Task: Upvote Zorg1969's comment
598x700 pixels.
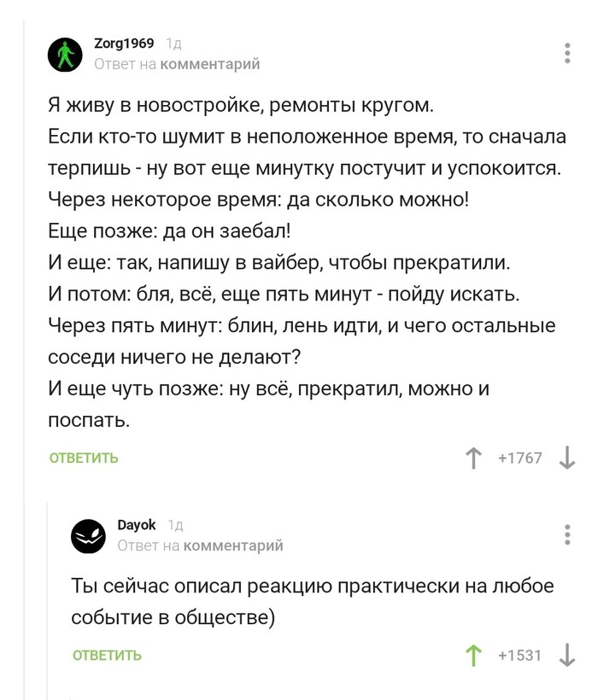Action: pyautogui.click(x=472, y=458)
